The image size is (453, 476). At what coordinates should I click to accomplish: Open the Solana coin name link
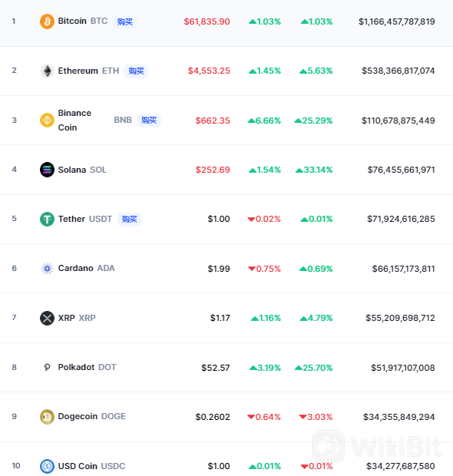coord(72,170)
